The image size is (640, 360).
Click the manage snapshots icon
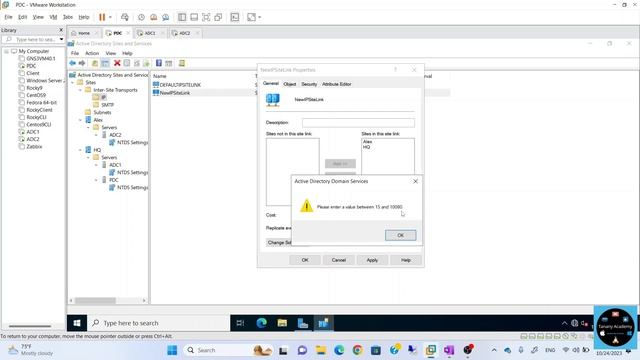coord(166,17)
